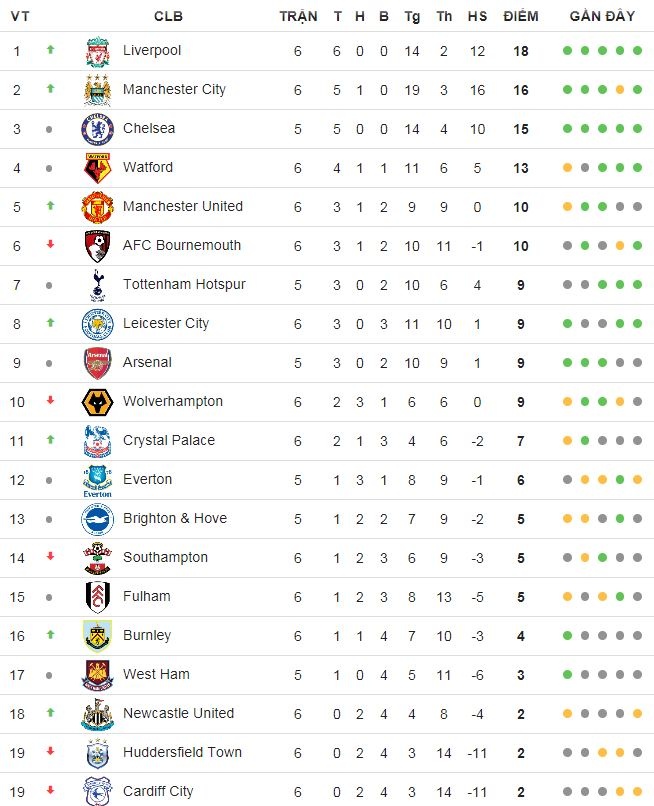The width and height of the screenshot is (654, 806).
Task: Click the Tottenham Hotspur cockerel badge
Action: pyautogui.click(x=96, y=284)
